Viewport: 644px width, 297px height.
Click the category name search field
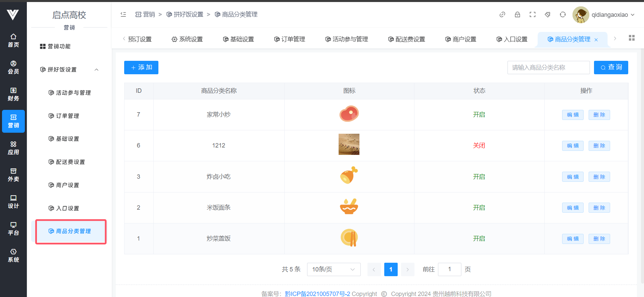click(x=548, y=68)
